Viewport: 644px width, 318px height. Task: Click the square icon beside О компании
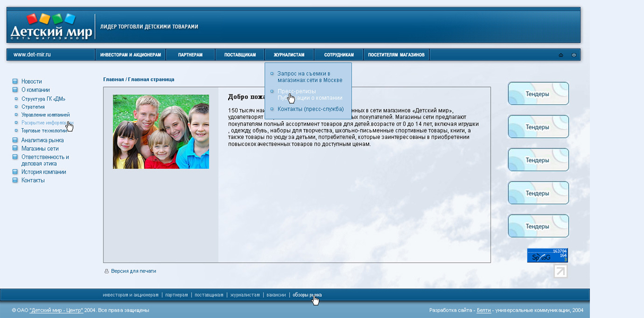[15, 90]
